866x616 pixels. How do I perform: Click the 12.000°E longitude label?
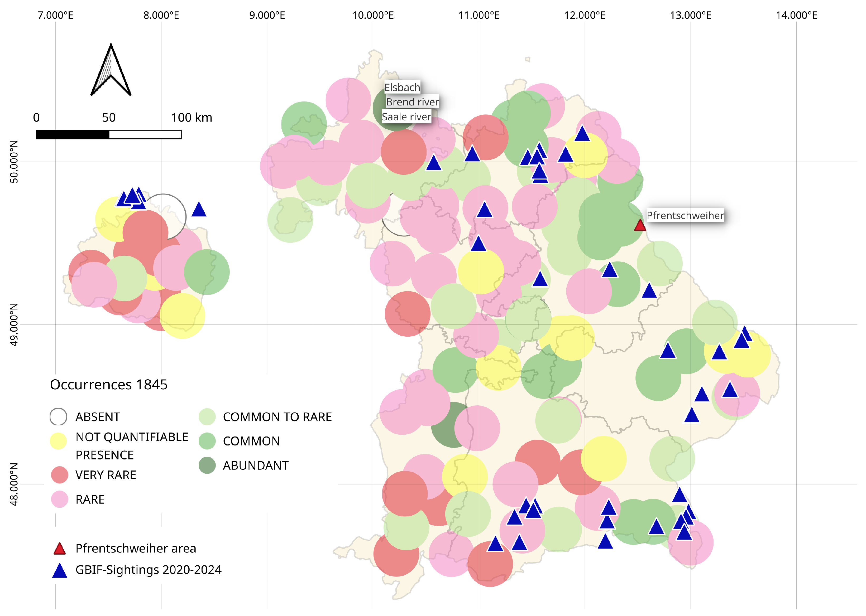point(585,15)
